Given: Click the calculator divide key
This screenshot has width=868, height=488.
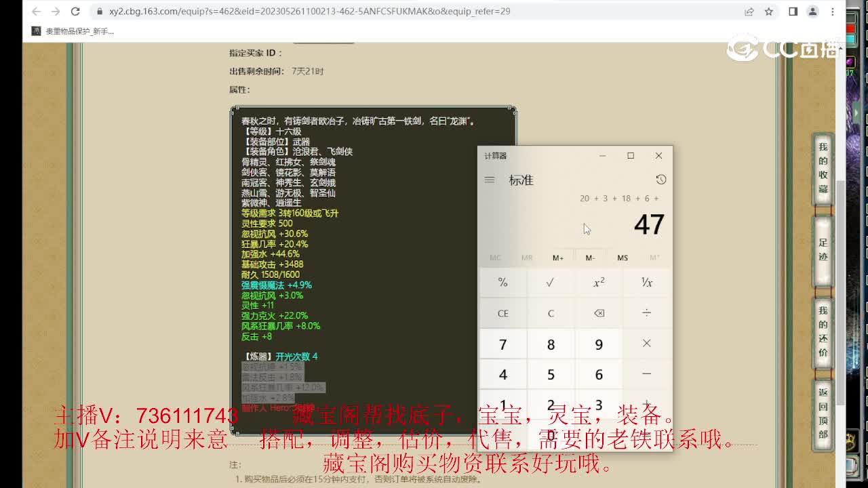Looking at the screenshot, I should (x=647, y=313).
